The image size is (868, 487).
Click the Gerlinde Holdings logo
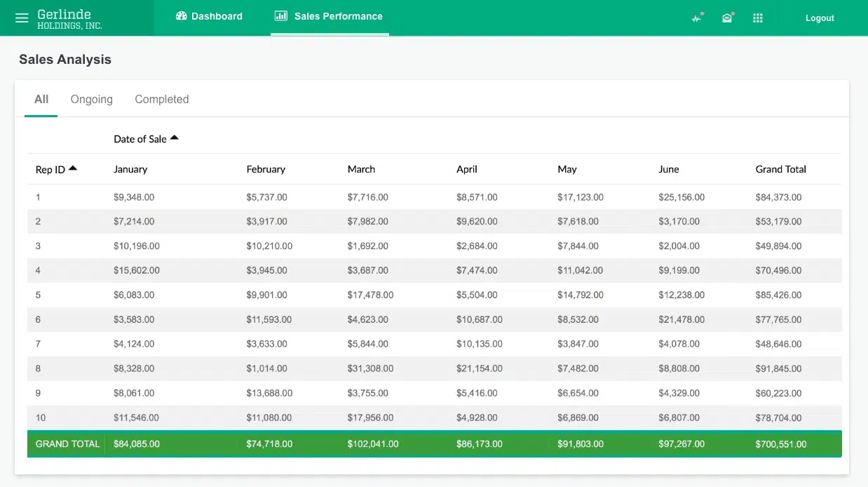click(x=69, y=19)
